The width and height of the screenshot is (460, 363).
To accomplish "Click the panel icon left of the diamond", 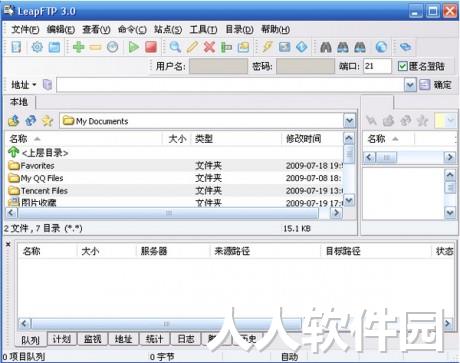I will 284,47.
